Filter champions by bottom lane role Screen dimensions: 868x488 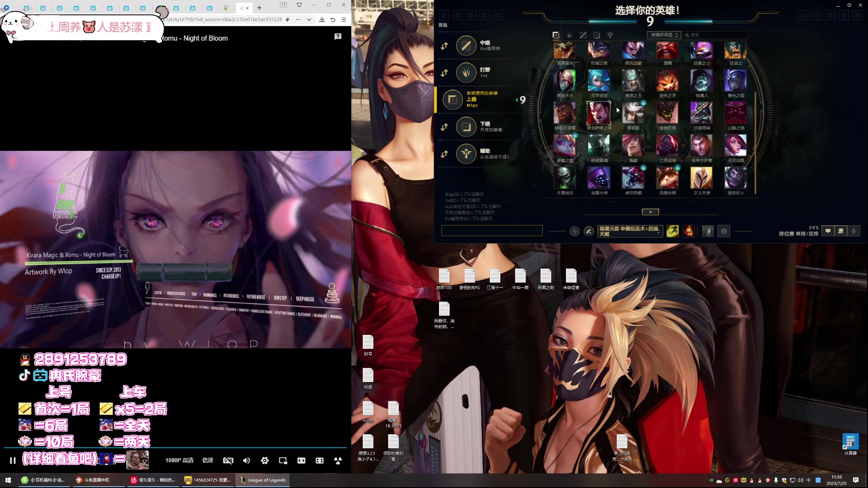[597, 35]
